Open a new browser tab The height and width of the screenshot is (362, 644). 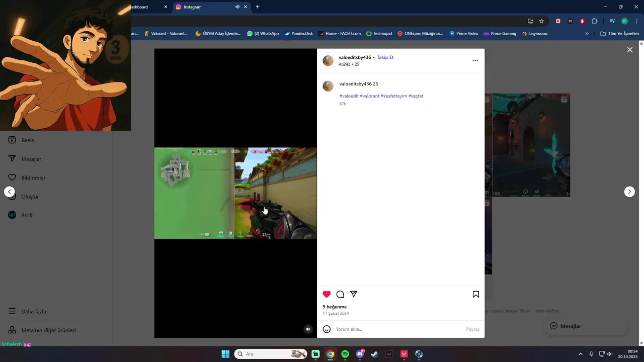(258, 7)
